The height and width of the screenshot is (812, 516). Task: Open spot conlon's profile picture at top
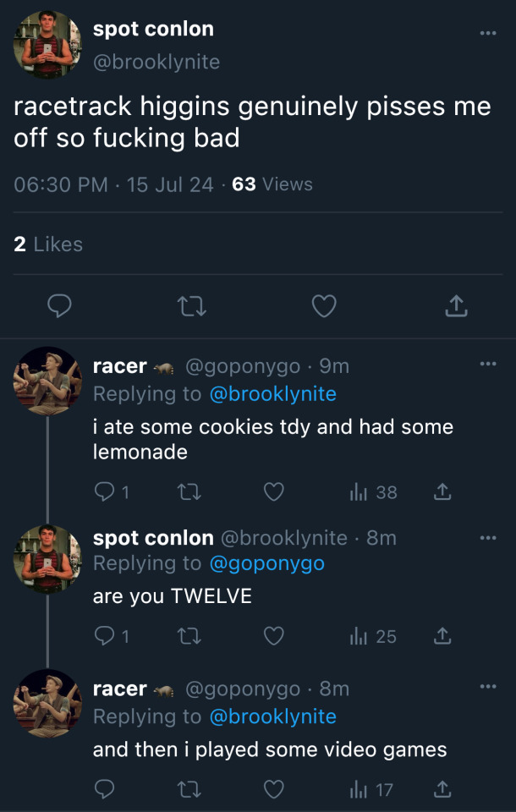pos(47,46)
